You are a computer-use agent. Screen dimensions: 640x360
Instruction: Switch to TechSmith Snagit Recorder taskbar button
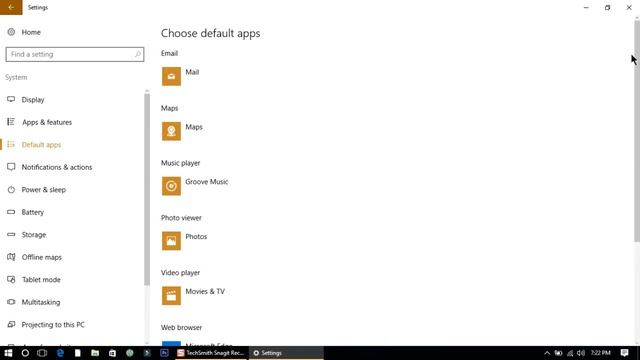click(x=211, y=353)
